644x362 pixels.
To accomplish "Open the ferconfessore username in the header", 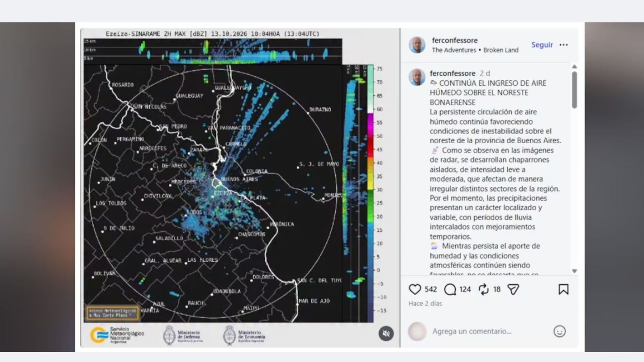I will coord(454,40).
